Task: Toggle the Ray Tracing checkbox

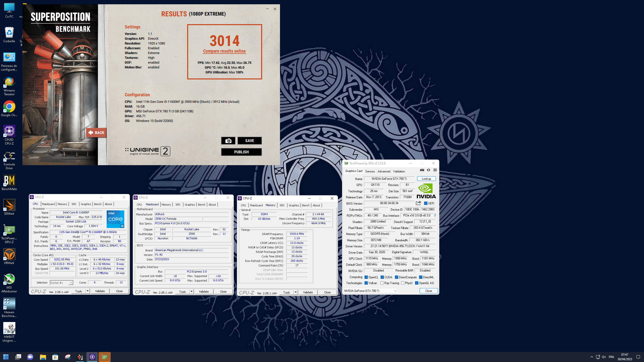Action: tap(382, 283)
